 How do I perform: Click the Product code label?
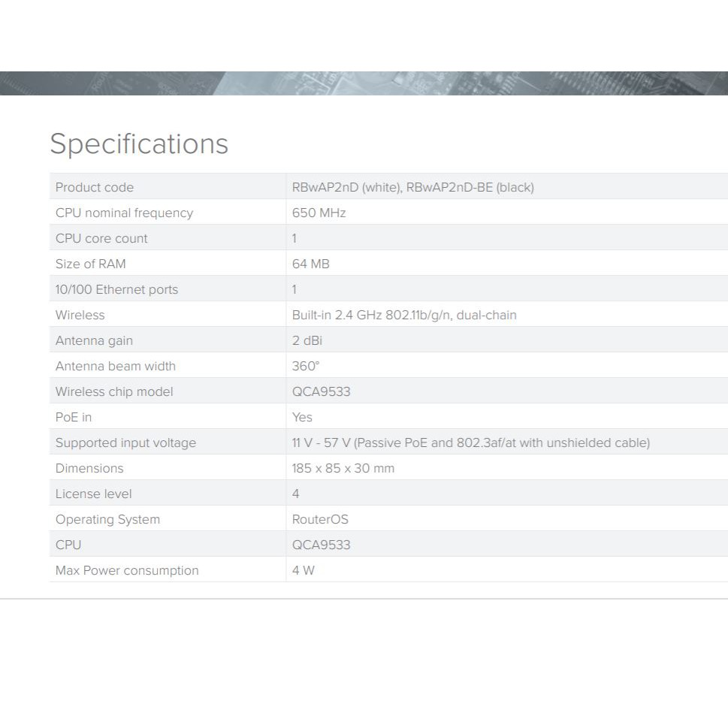(95, 187)
